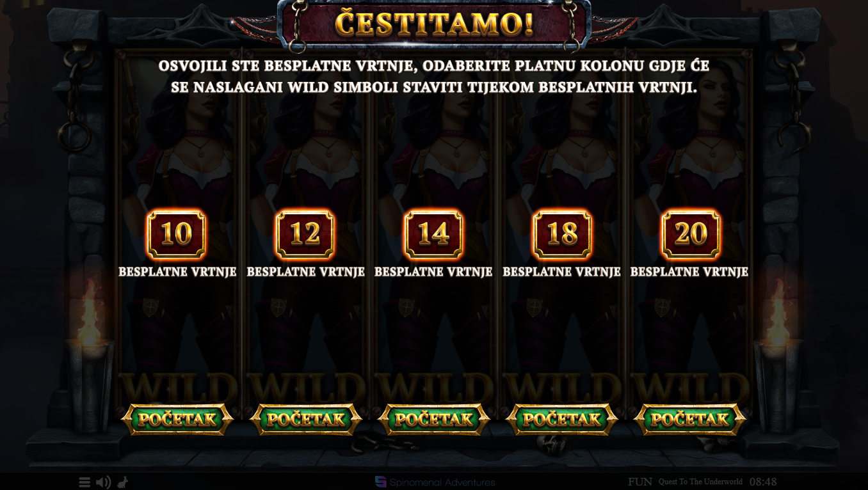Click POČETAK below the 12 spins option
The width and height of the screenshot is (868, 490).
(x=306, y=420)
